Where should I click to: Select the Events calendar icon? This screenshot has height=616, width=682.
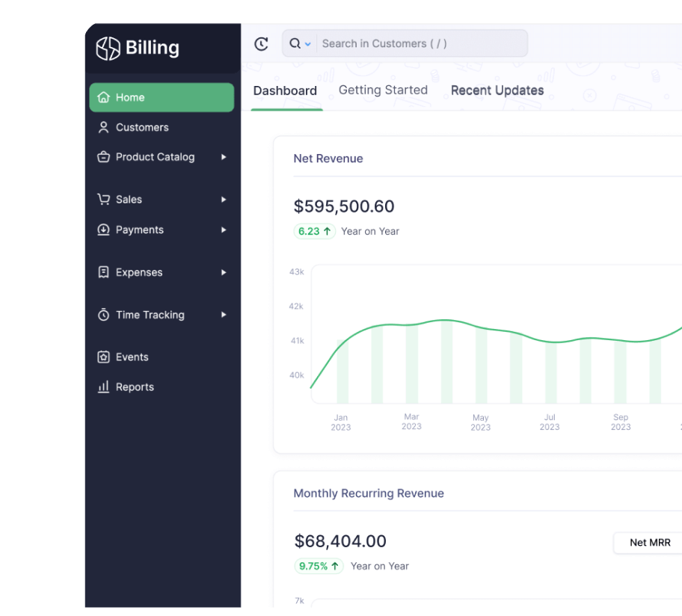point(103,357)
